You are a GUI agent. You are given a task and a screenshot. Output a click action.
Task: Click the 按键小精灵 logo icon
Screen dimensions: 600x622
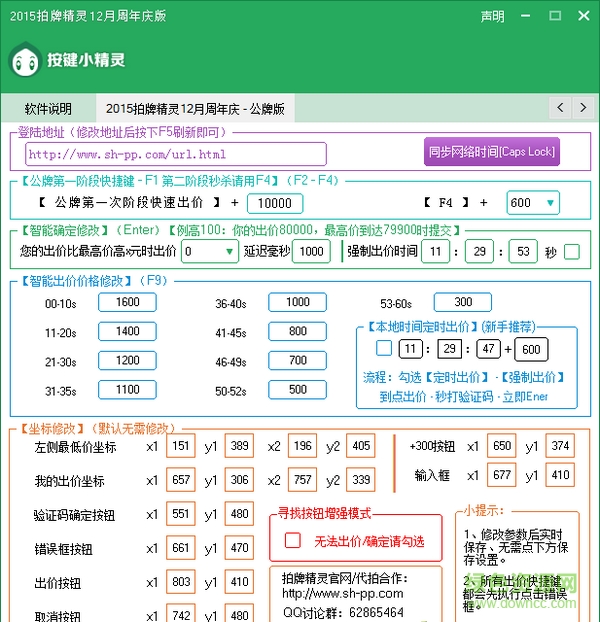coord(25,61)
